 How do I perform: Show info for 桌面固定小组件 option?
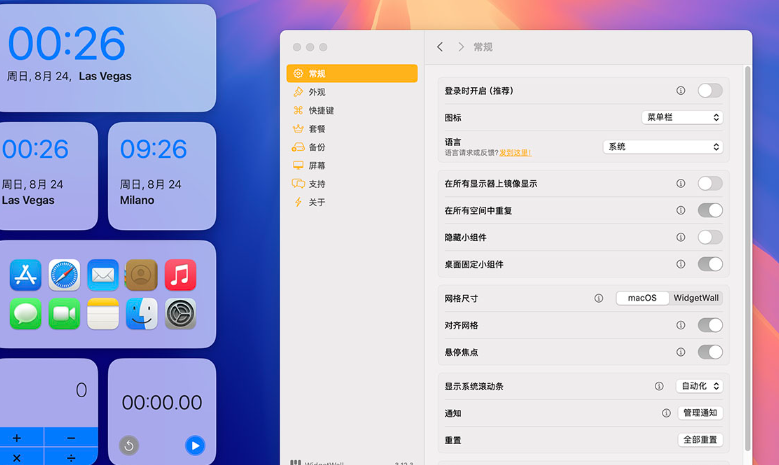tap(681, 264)
